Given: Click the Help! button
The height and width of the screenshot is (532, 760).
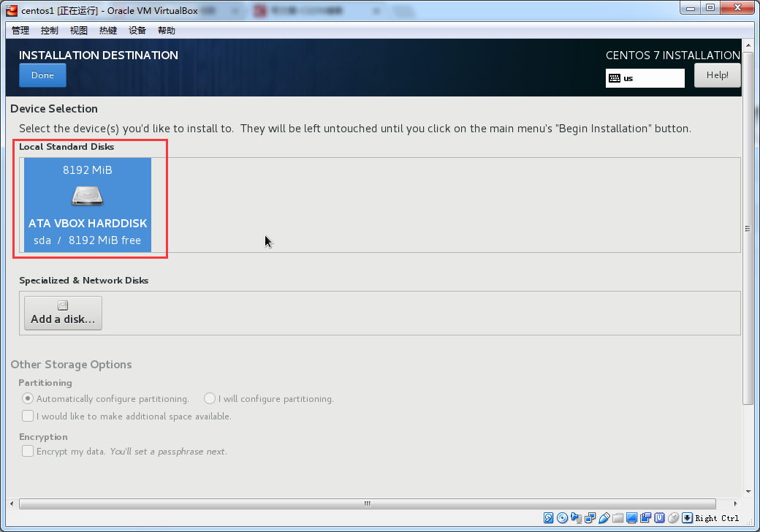Looking at the screenshot, I should tap(718, 75).
